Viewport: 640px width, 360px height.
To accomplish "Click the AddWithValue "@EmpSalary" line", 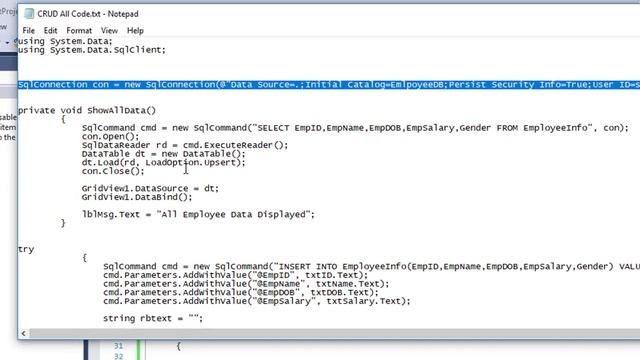I will (x=257, y=301).
